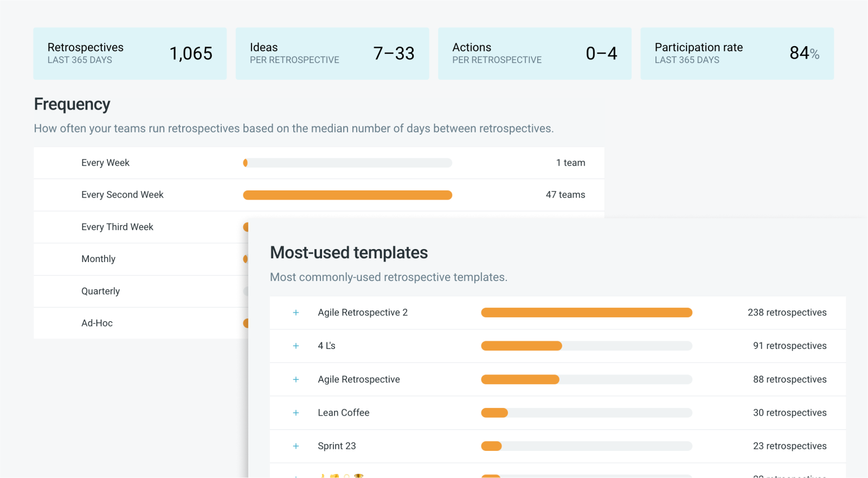The image size is (868, 478).
Task: Expand the 4 L's template row
Action: (296, 346)
